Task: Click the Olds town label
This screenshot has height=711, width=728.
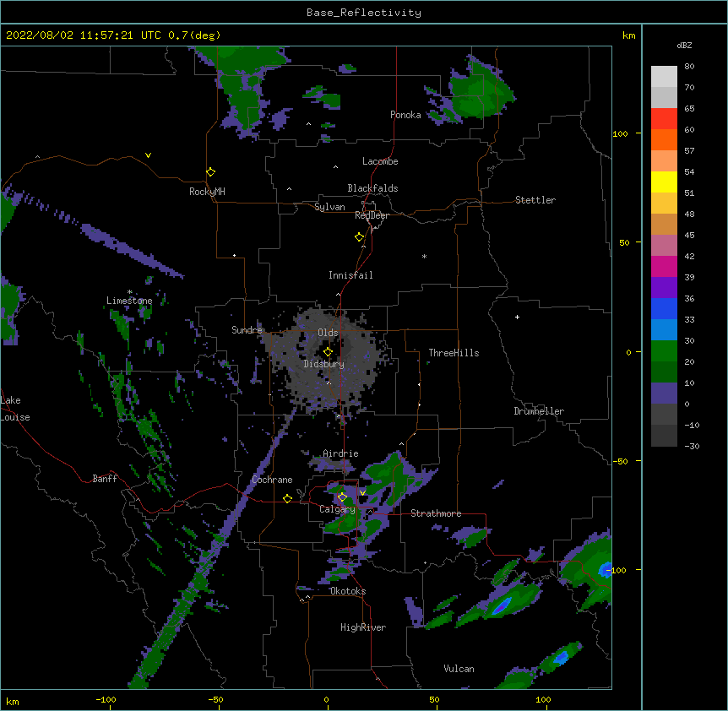Action: coord(328,333)
